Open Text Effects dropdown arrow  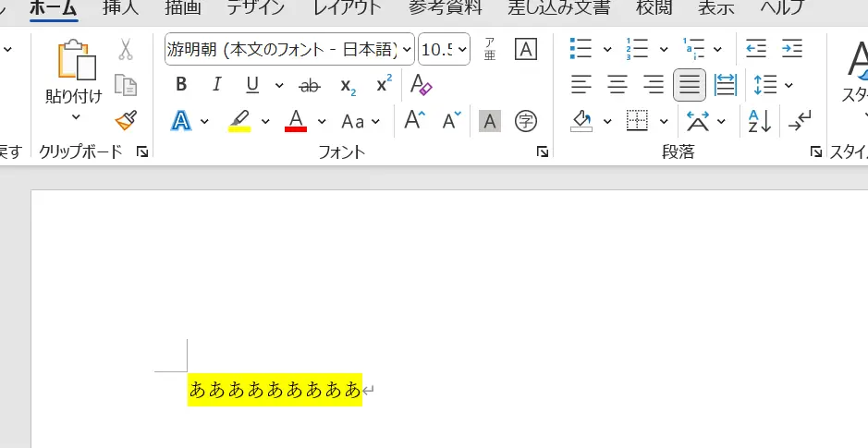[x=204, y=121]
